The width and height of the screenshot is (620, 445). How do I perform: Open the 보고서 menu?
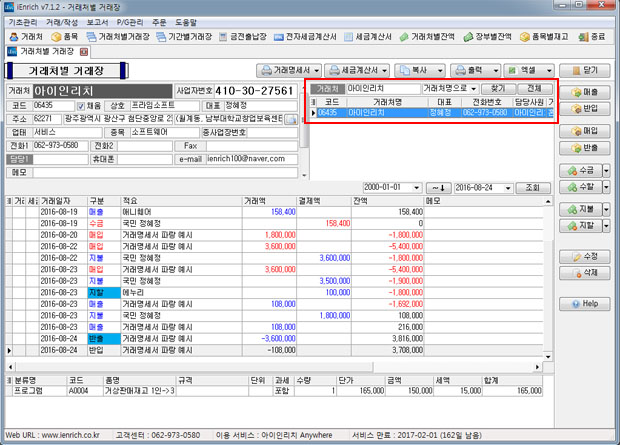[x=99, y=20]
